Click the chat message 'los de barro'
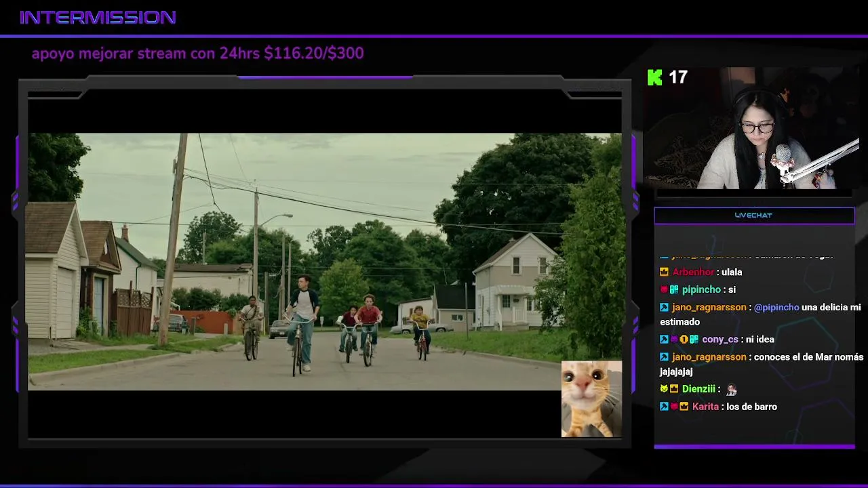This screenshot has width=868, height=488. point(751,407)
